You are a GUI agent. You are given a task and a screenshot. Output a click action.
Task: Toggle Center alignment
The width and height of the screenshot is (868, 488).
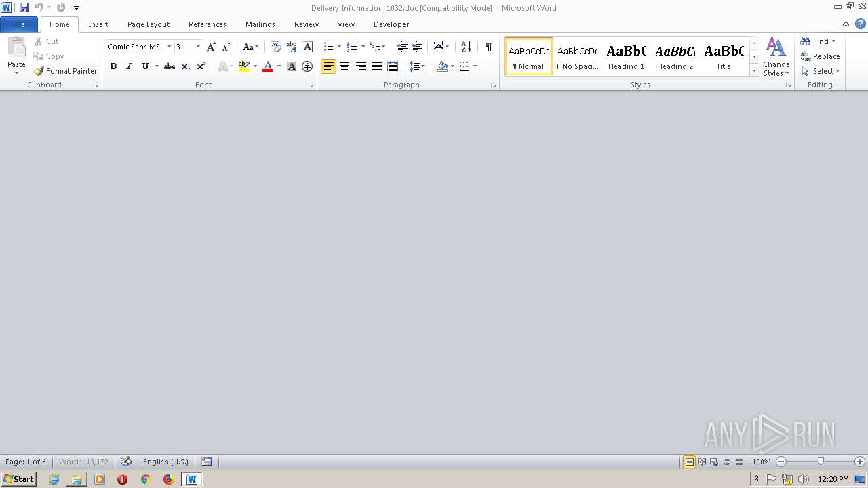[x=344, y=66]
